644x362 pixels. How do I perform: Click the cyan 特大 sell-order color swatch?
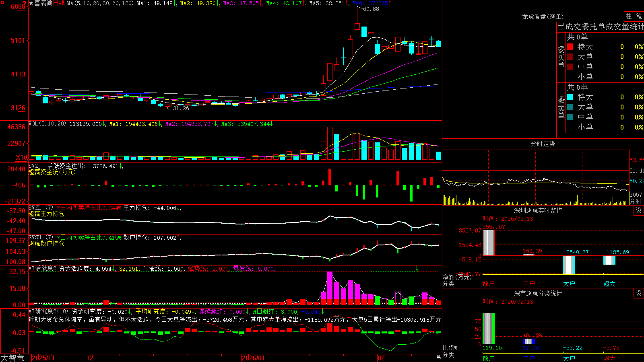570,97
